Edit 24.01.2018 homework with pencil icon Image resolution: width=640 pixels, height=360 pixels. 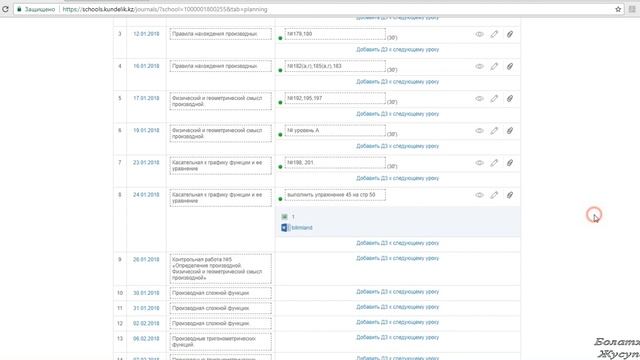tap(494, 196)
